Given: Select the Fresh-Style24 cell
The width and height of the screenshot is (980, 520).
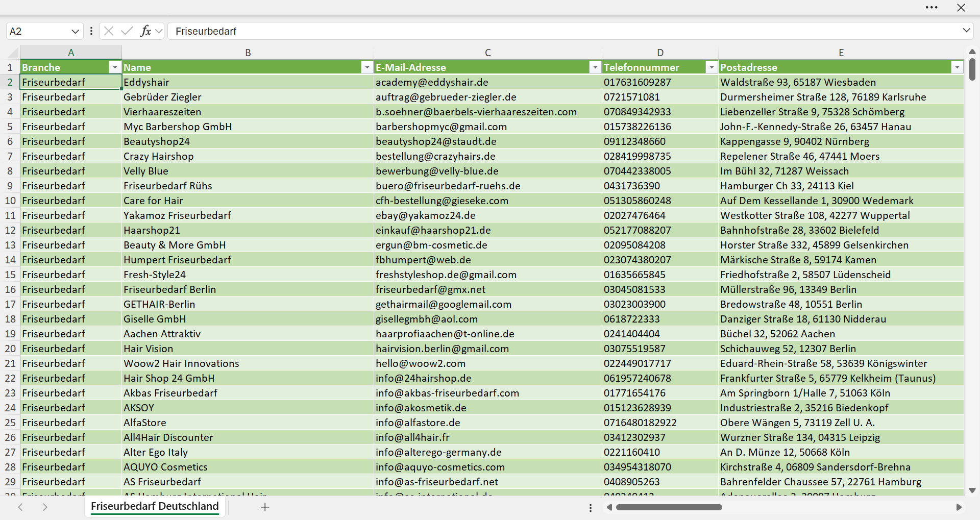Looking at the screenshot, I should point(248,275).
